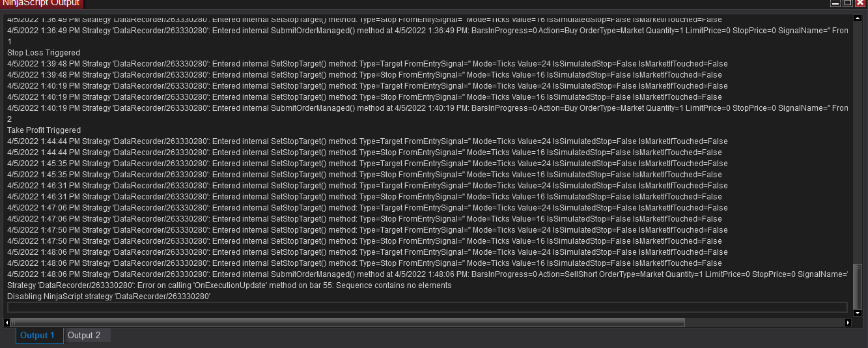Click the horizontal scrollbar right arrow
The image size is (868, 348).
point(848,323)
